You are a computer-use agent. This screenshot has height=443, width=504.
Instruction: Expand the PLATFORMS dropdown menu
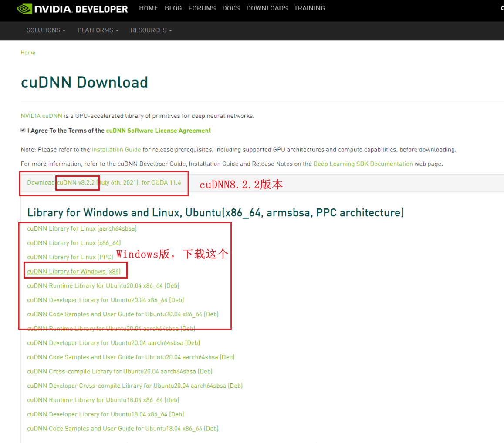coord(98,30)
